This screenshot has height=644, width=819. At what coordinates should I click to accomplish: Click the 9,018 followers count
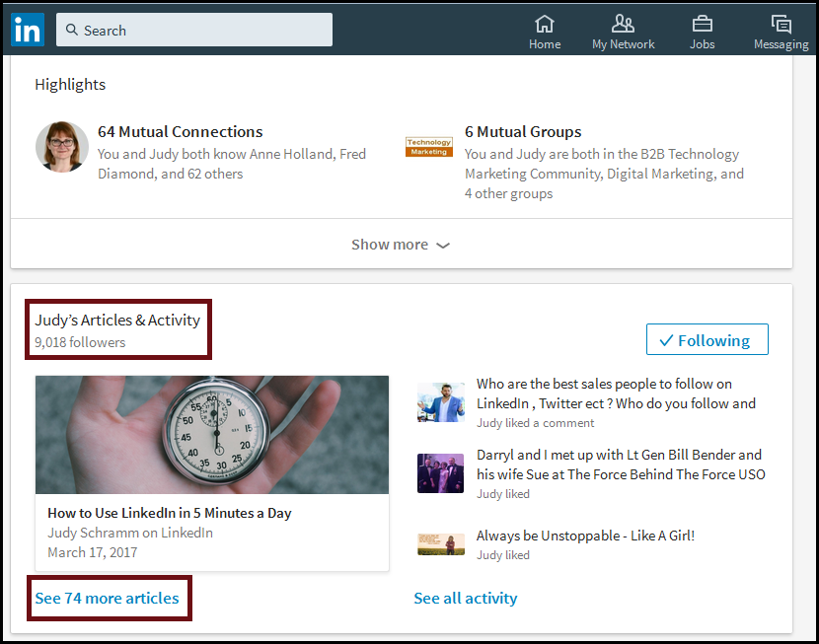pyautogui.click(x=80, y=342)
